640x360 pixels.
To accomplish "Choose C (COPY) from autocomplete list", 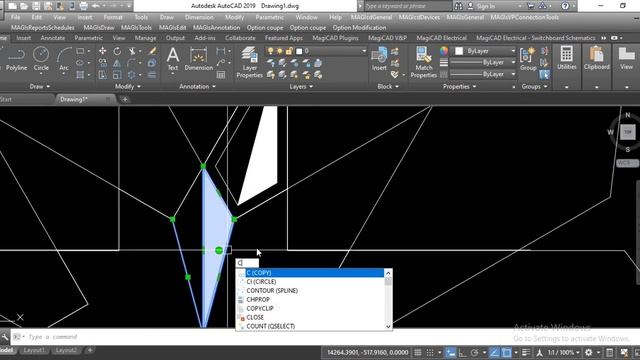I will (x=314, y=273).
